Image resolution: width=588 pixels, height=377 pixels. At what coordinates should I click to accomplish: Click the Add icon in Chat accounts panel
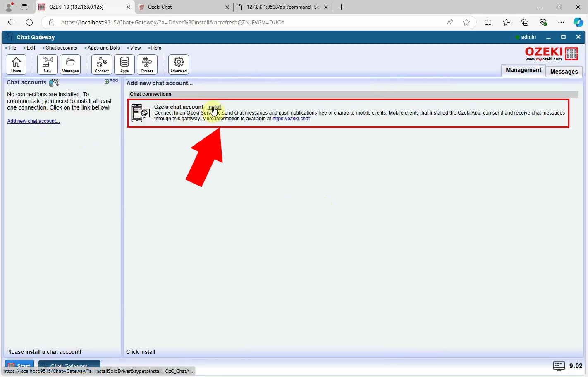click(x=111, y=81)
